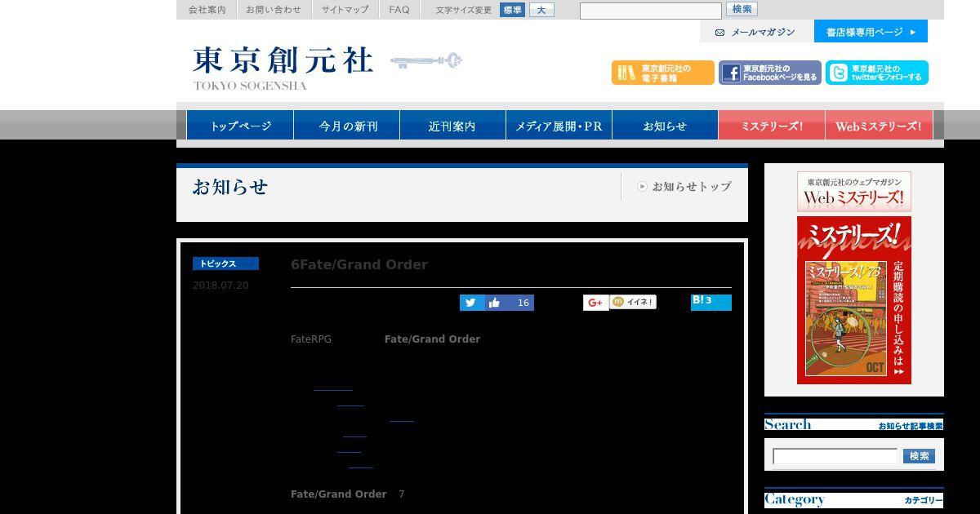Open the Webミステリーズ! sidebar banner
This screenshot has height=514, width=980.
coord(854,192)
